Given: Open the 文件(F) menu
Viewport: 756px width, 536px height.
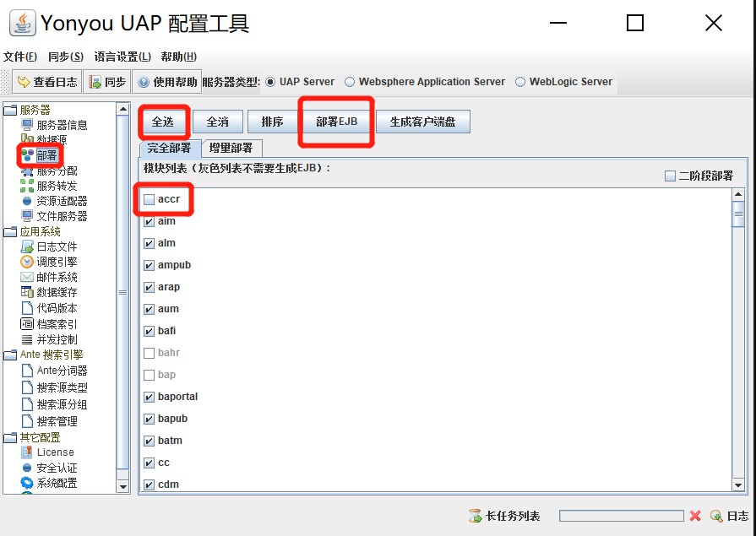Looking at the screenshot, I should click(x=20, y=57).
